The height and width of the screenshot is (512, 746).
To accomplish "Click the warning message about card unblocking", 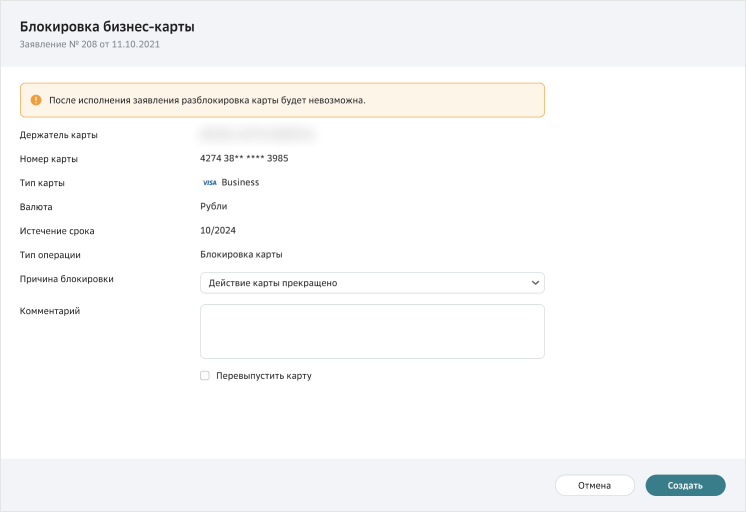I will click(x=207, y=100).
